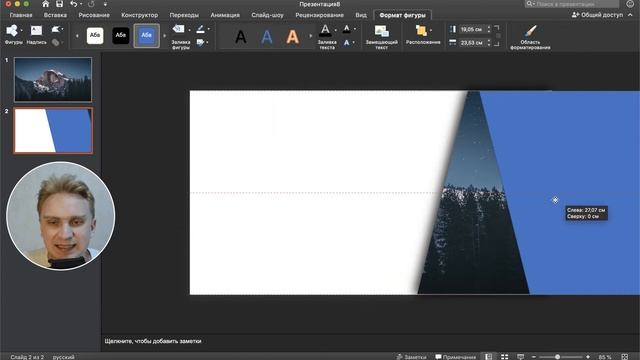The width and height of the screenshot is (640, 360).
Task: Click the height stepper arrows
Action: (x=489, y=29)
